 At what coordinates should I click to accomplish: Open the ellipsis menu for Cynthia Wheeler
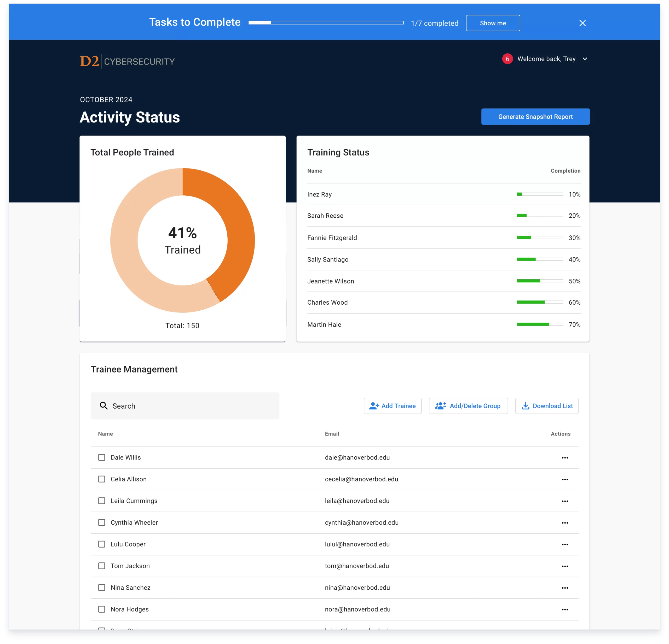coord(564,523)
